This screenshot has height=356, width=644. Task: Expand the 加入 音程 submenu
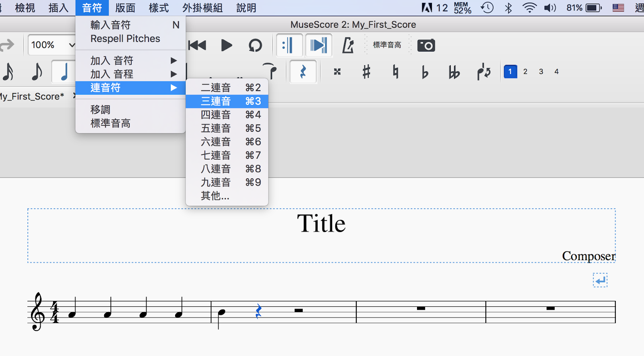point(130,74)
